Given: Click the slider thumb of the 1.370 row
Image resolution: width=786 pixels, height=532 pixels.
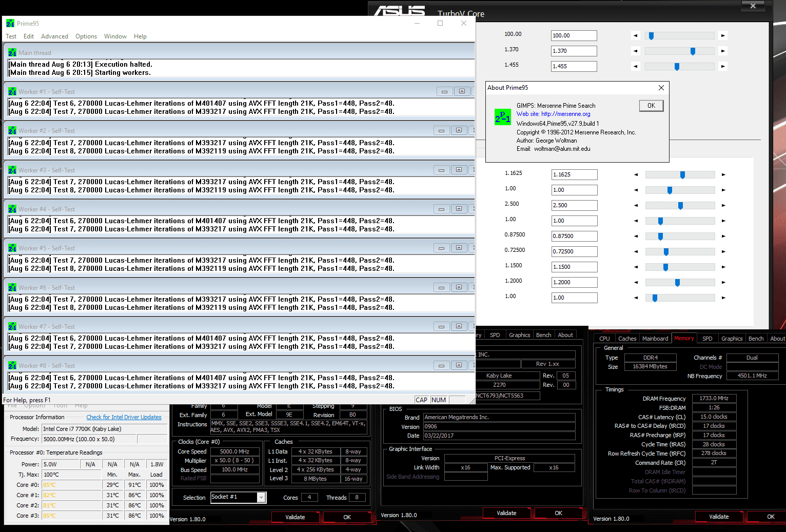Looking at the screenshot, I should (693, 51).
